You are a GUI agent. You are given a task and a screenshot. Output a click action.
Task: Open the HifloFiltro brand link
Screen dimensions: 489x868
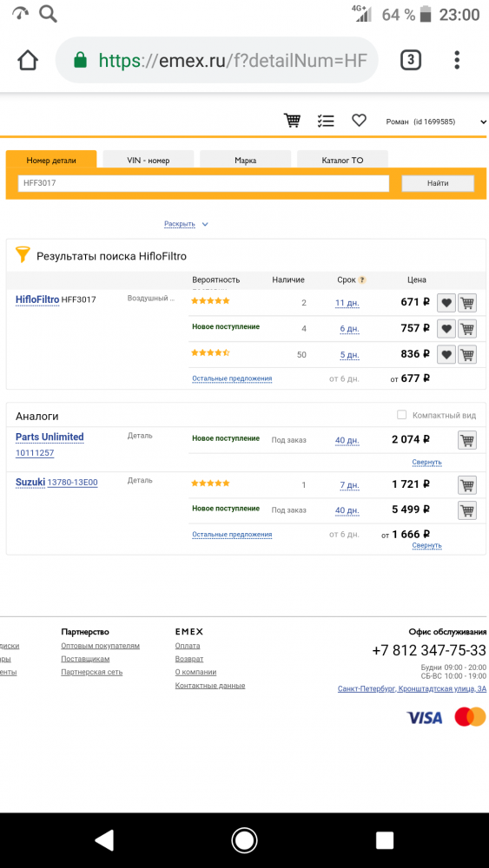(x=37, y=299)
